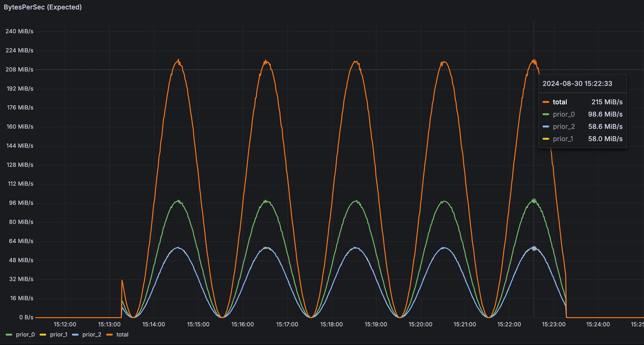Click the 208 MiB/s y-axis label

20,70
